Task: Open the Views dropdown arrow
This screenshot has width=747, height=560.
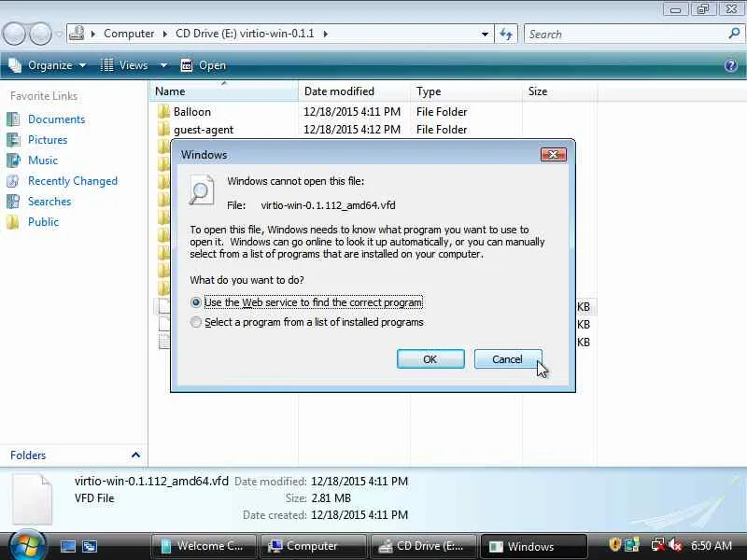Action: click(163, 65)
